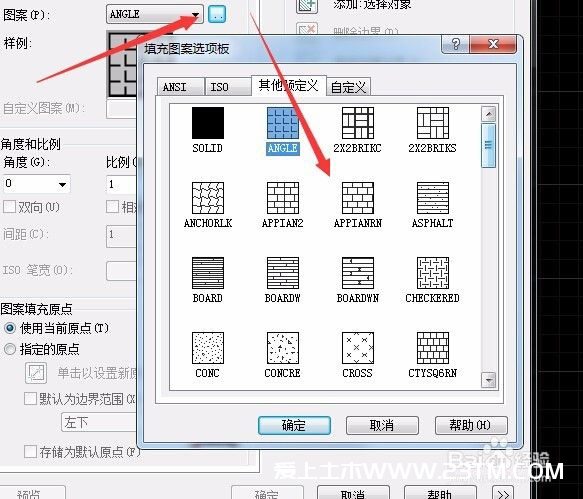Confirm with the 确定 button in palette
Viewport: 583px width, 499px height.
click(294, 425)
